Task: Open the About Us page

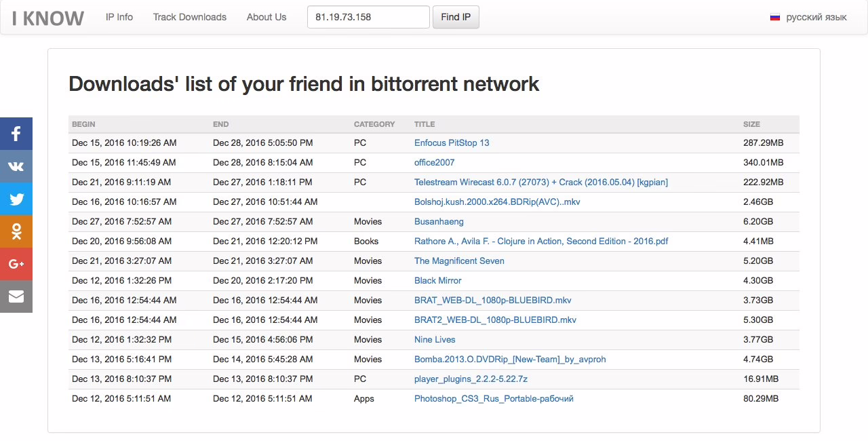Action: [x=267, y=17]
